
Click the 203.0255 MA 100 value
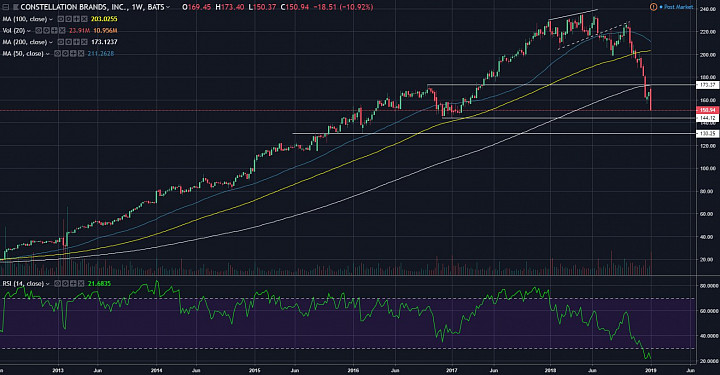pyautogui.click(x=104, y=19)
